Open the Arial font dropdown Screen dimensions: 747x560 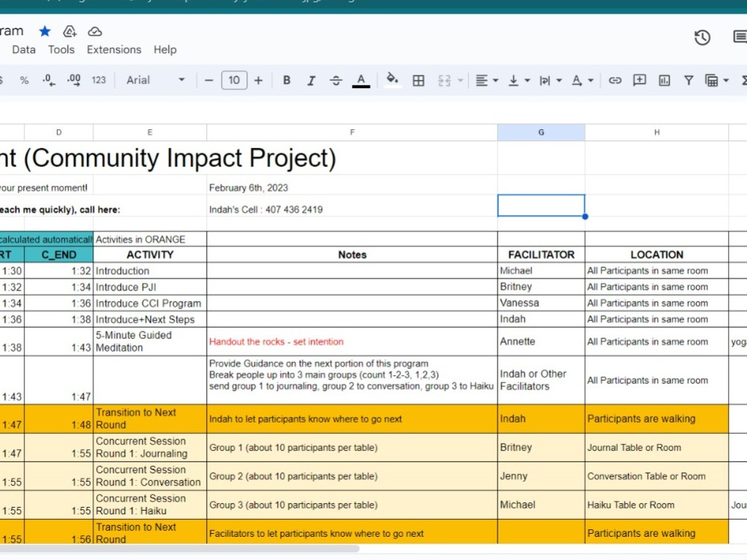click(x=155, y=81)
